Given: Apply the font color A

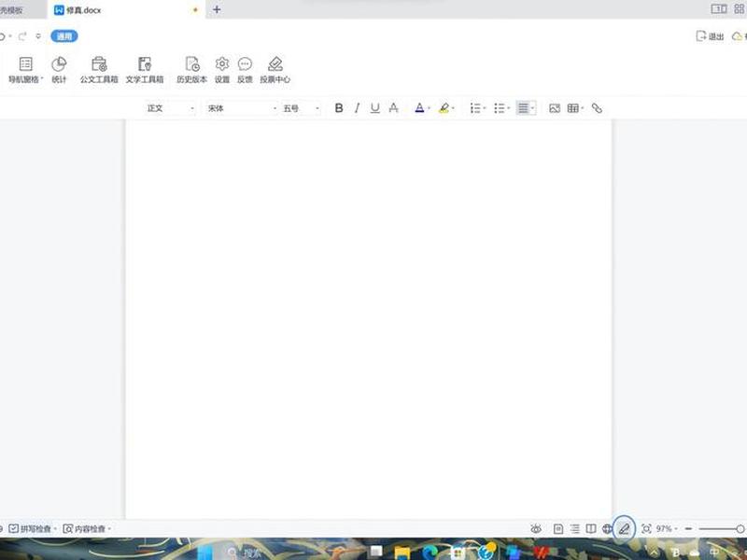Looking at the screenshot, I should coord(419,108).
